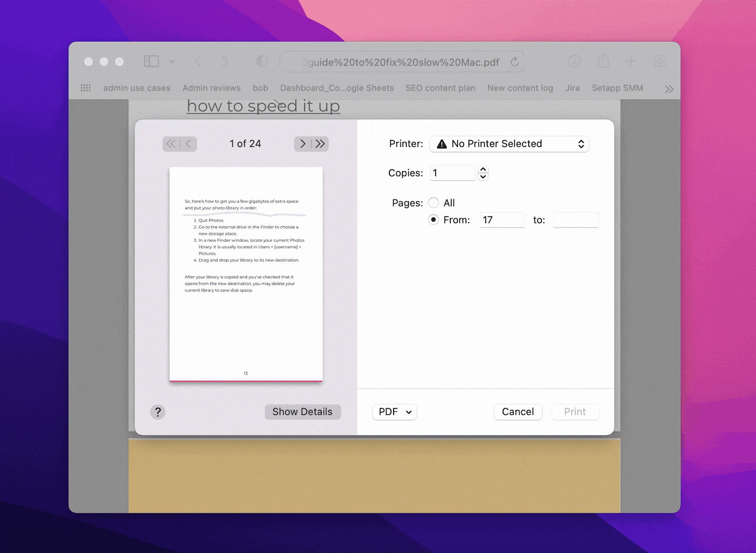Open the Share menu icon
This screenshot has height=553, width=756.
click(x=603, y=61)
